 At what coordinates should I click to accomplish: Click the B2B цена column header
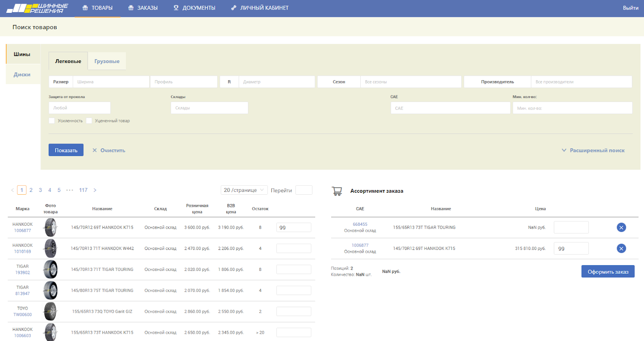[231, 209]
